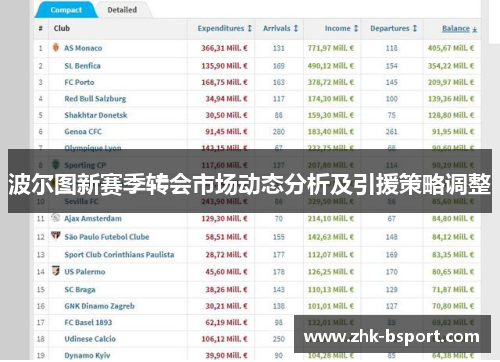
Task: Open Sport Club Corinthians Paulista link
Action: click(119, 254)
